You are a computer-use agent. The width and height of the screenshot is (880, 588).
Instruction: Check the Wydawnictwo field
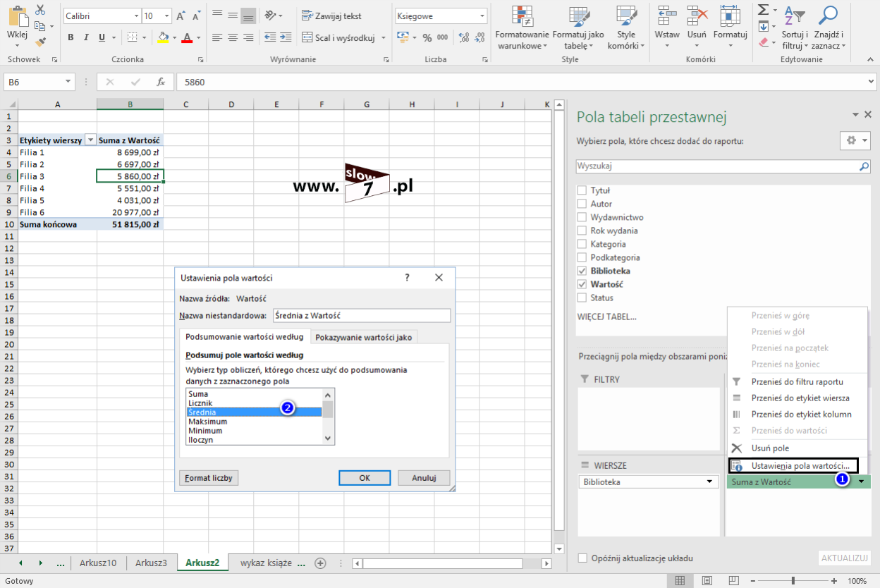click(x=582, y=217)
